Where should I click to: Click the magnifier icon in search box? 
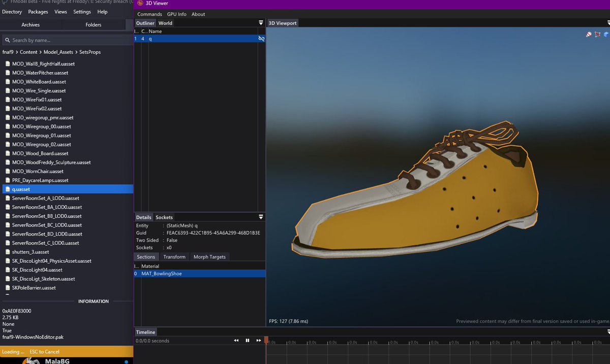(x=7, y=40)
